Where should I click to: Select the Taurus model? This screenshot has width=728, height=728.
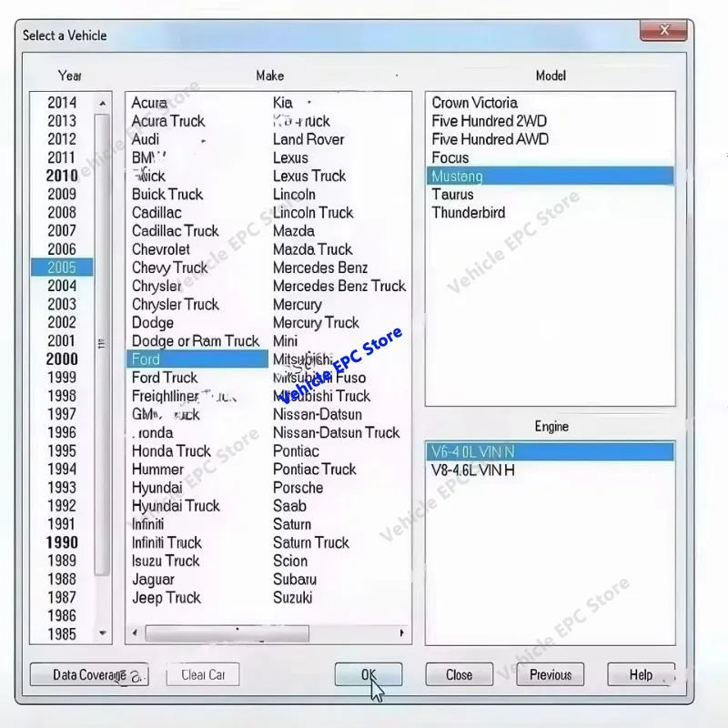point(452,195)
